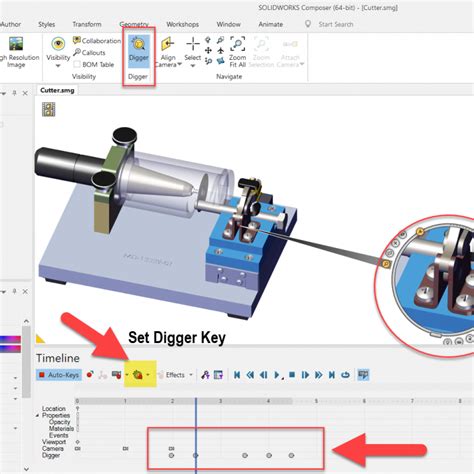Open the Attach Camera dropdown arrow
Screen dimensions: 474x474
302,64
